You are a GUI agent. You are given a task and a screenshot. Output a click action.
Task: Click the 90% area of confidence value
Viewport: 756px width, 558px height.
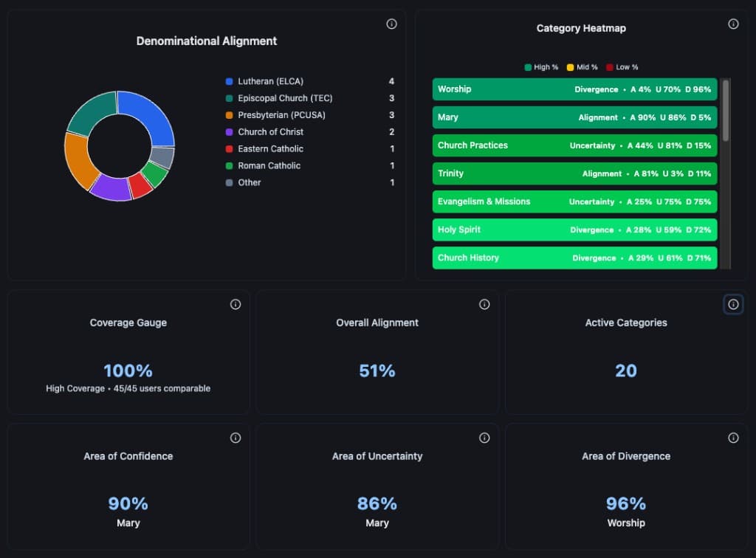coord(128,503)
